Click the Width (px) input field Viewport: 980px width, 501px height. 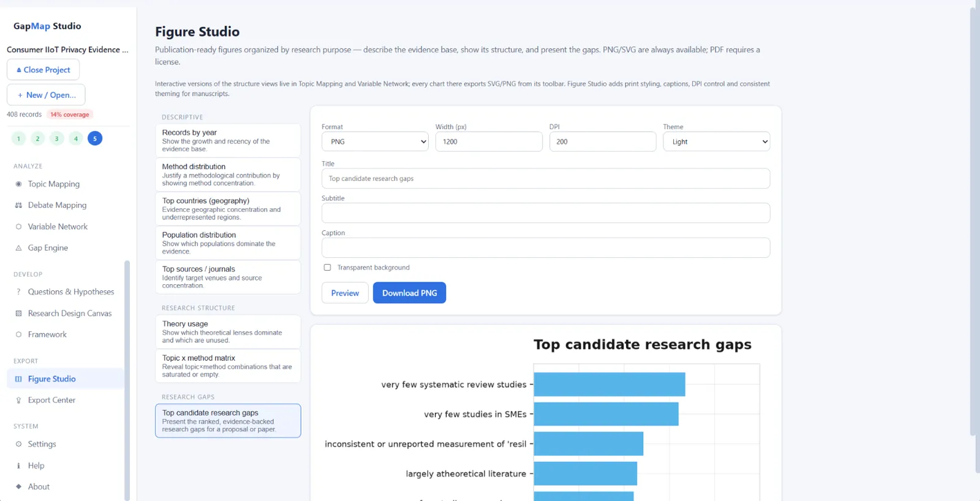489,141
